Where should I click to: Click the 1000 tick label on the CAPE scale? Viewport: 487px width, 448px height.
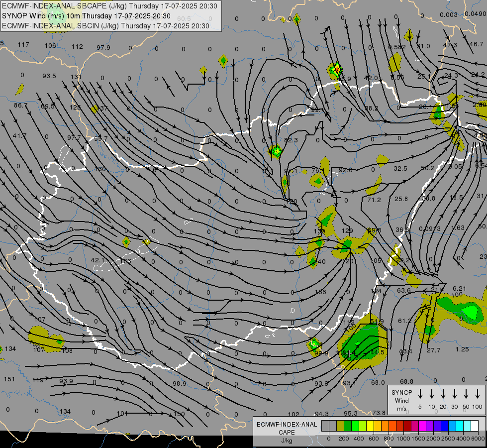click(403, 439)
